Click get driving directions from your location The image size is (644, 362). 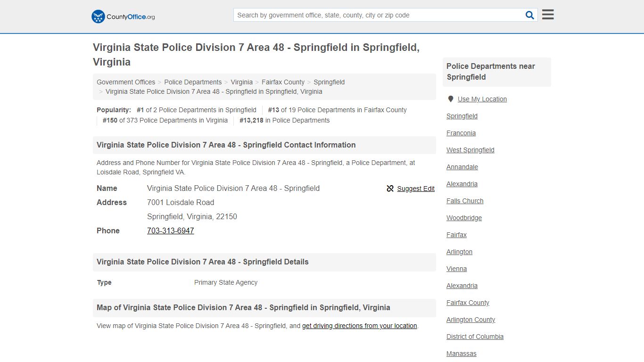tap(360, 326)
